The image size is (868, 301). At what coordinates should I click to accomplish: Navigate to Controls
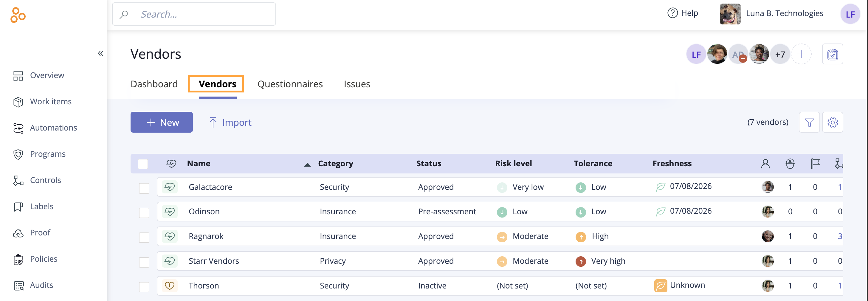pyautogui.click(x=45, y=180)
